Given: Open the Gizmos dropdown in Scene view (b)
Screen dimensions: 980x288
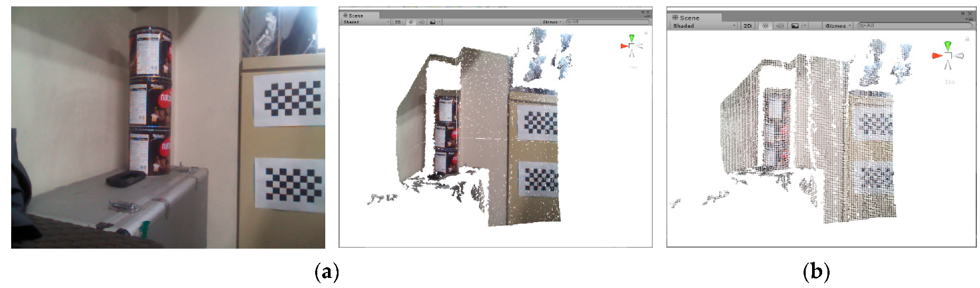Looking at the screenshot, I should coord(838,26).
